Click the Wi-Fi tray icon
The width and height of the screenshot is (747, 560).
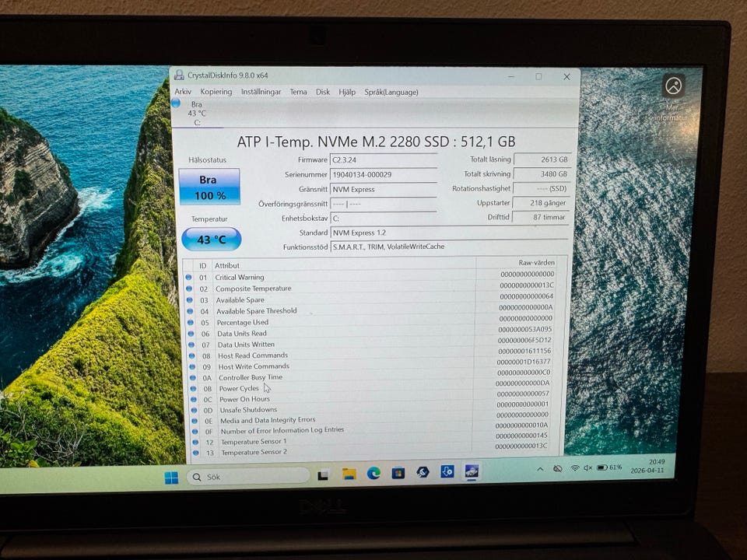[x=575, y=468]
